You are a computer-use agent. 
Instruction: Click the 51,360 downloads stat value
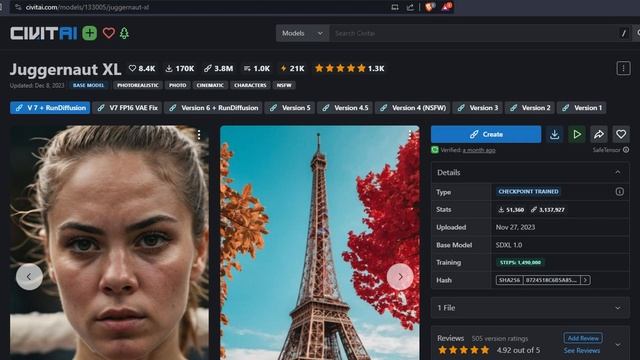[511, 209]
